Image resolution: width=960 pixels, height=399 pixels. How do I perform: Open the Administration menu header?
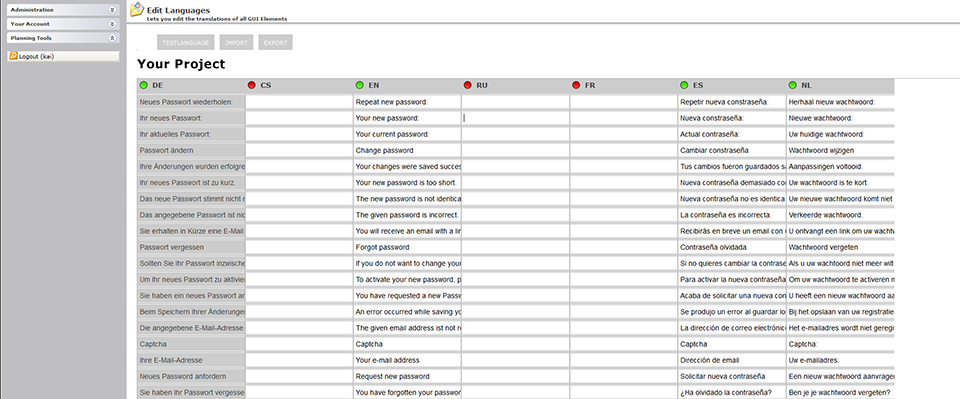click(63, 10)
